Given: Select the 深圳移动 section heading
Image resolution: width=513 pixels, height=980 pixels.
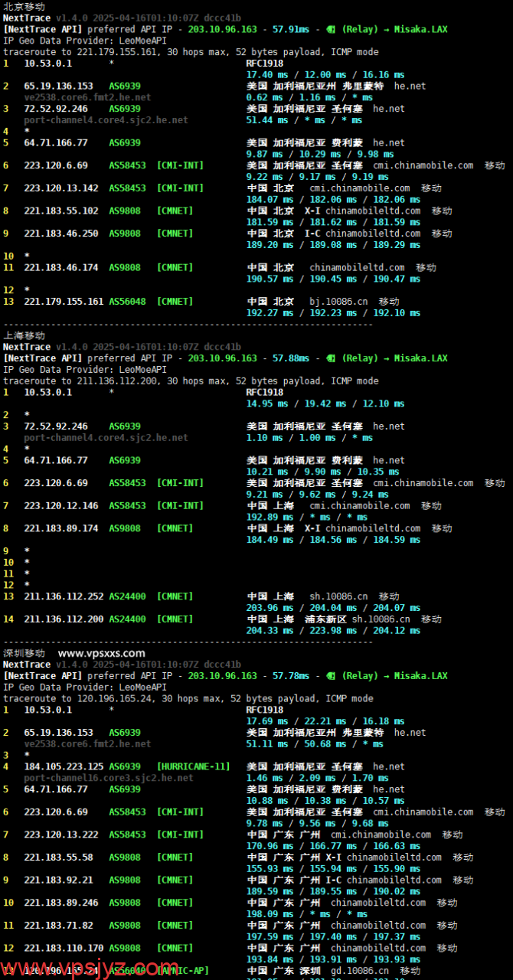Looking at the screenshot, I should pyautogui.click(x=24, y=653).
